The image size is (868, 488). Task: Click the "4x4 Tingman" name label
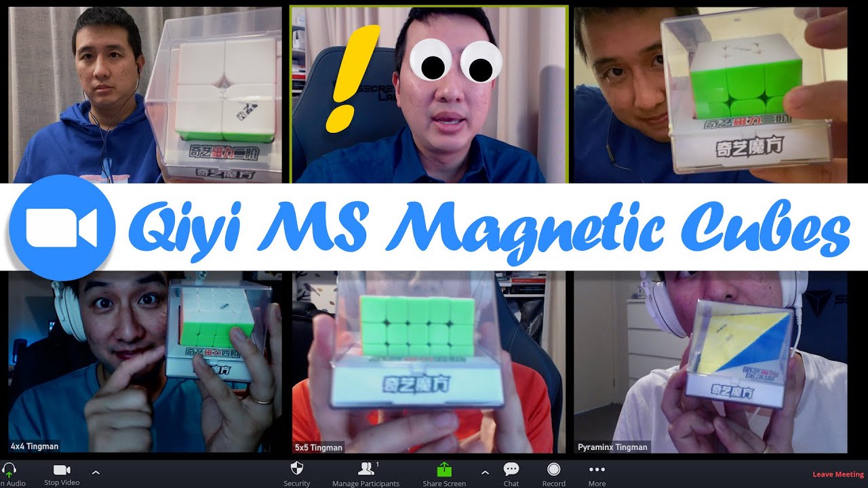click(x=35, y=447)
